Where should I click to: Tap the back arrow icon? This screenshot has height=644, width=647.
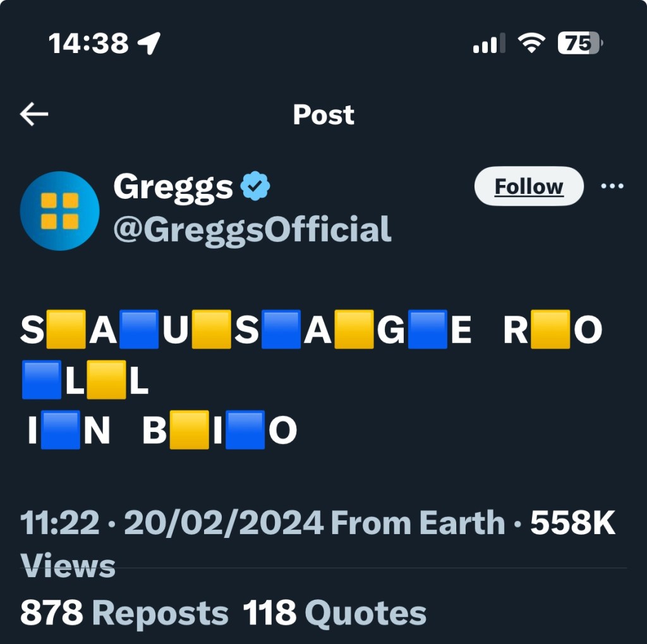34,114
